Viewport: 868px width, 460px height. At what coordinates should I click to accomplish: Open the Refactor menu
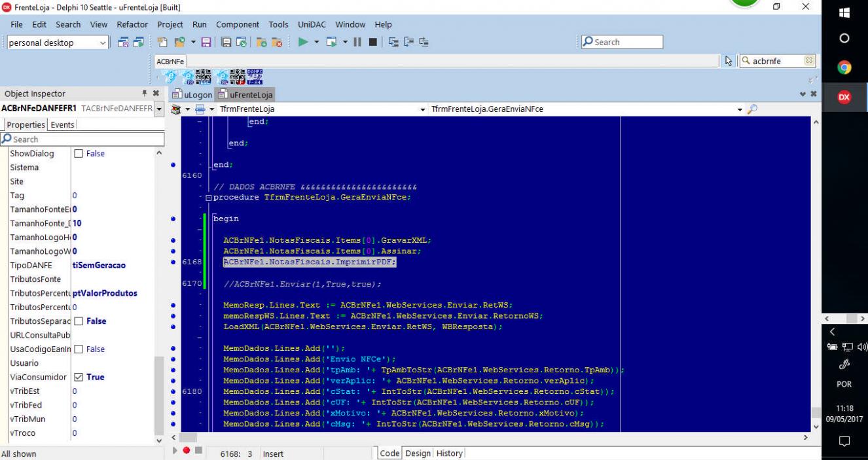pyautogui.click(x=132, y=24)
